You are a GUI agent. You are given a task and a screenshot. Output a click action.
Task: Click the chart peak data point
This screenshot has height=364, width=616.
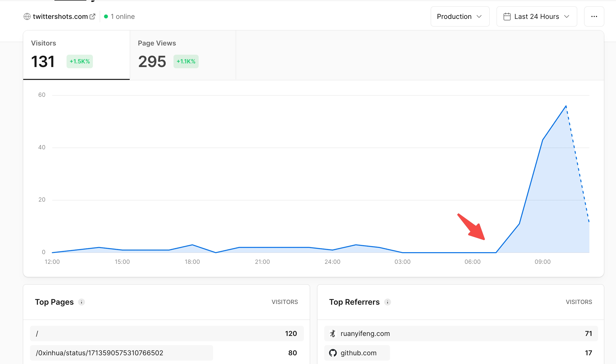click(x=566, y=106)
